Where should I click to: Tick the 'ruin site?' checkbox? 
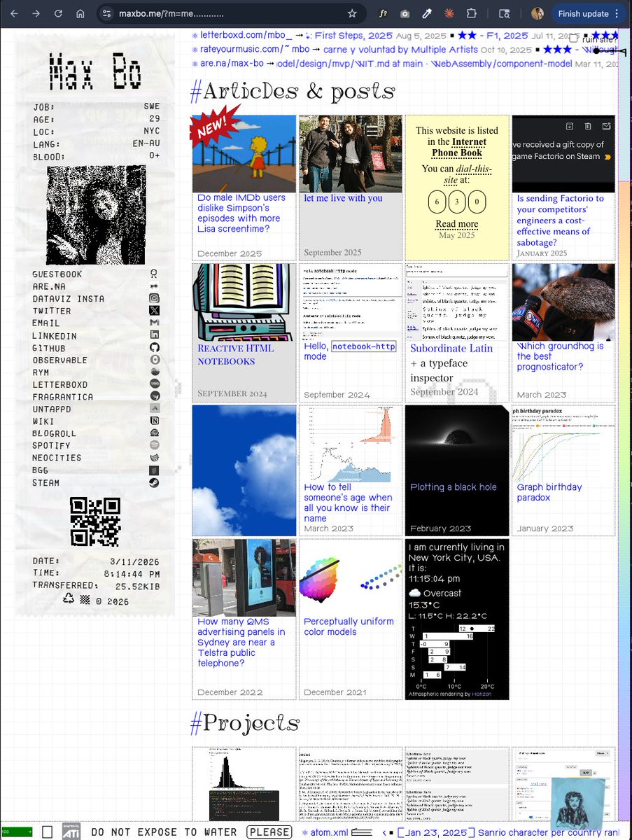point(574,39)
